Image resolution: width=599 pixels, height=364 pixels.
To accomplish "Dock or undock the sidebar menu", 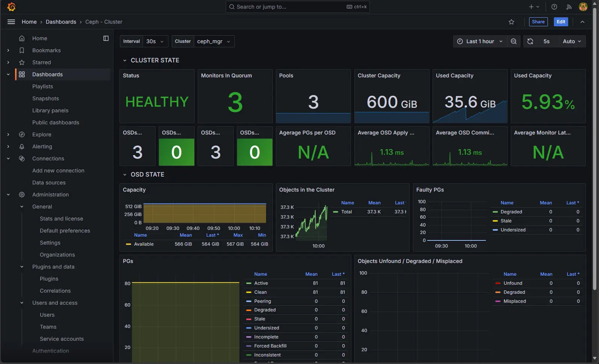I will click(x=106, y=38).
